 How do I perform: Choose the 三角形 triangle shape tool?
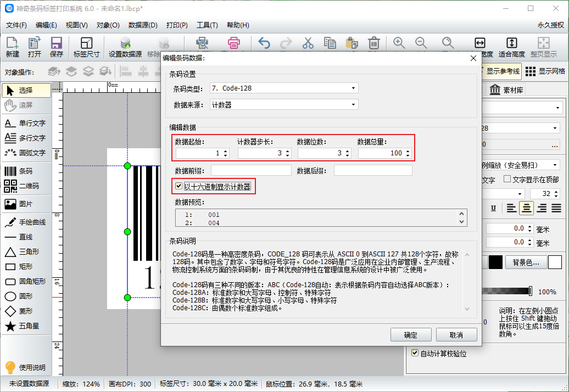pos(26,252)
